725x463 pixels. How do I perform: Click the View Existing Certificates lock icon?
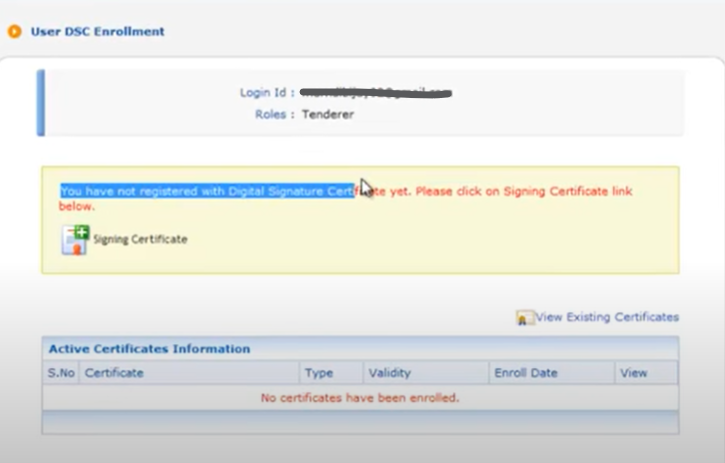point(525,318)
